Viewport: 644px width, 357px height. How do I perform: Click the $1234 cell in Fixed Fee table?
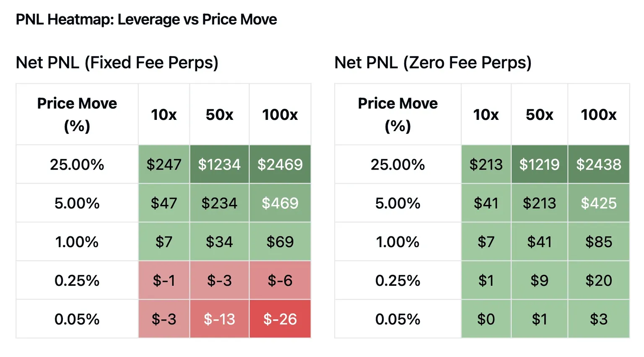click(x=219, y=164)
